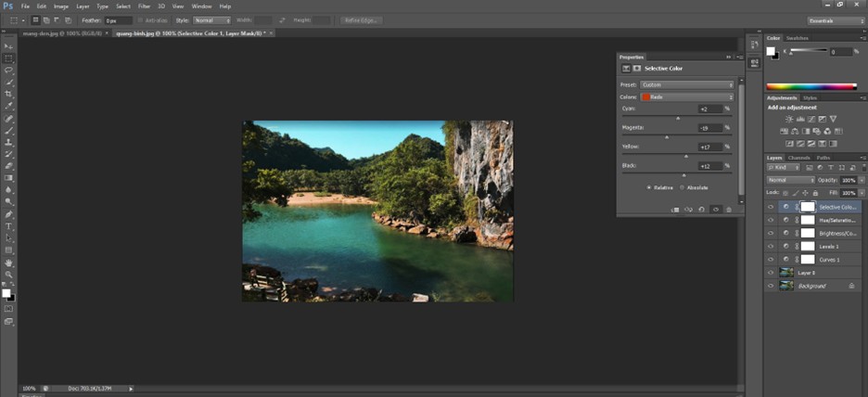Toggle the Anti-alias checkbox
The width and height of the screenshot is (868, 397).
[x=140, y=20]
